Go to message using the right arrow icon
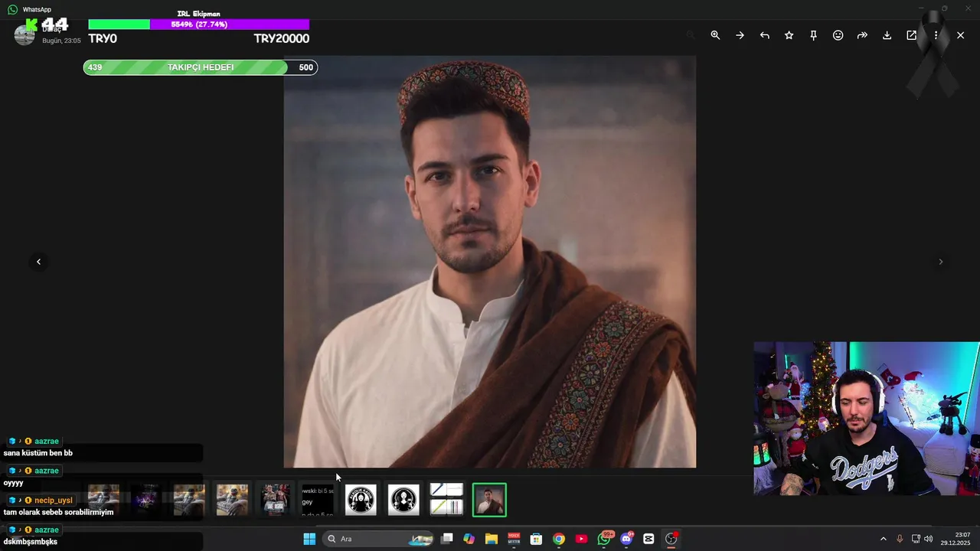Viewport: 980px width, 551px height. click(740, 35)
